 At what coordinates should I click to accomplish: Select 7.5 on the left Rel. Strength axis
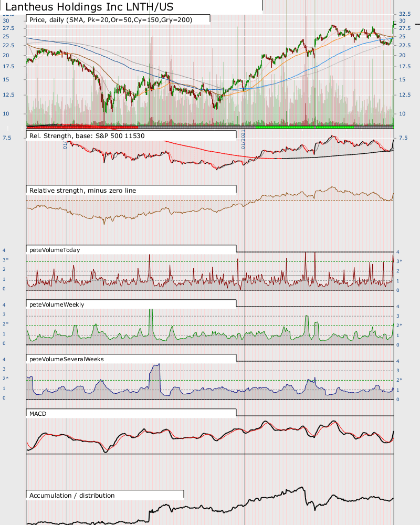(7, 138)
